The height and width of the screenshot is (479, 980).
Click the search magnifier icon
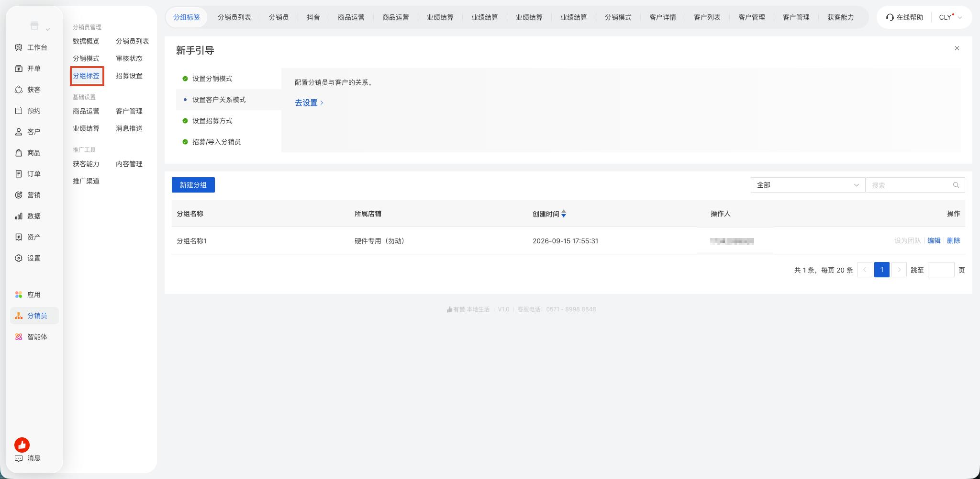point(956,185)
